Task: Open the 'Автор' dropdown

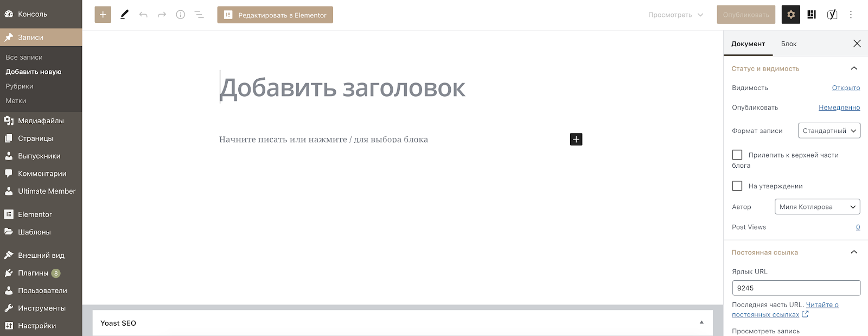Action: tap(817, 207)
